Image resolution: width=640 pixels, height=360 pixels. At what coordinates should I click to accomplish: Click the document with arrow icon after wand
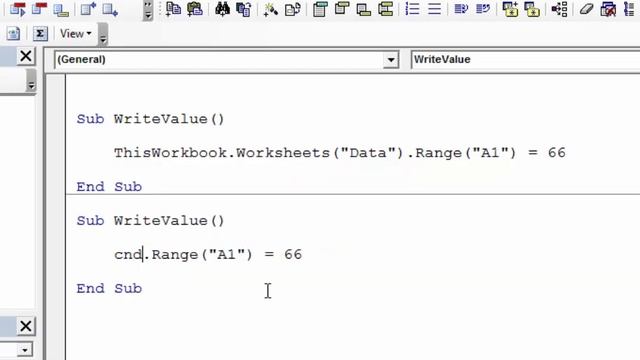tap(293, 9)
